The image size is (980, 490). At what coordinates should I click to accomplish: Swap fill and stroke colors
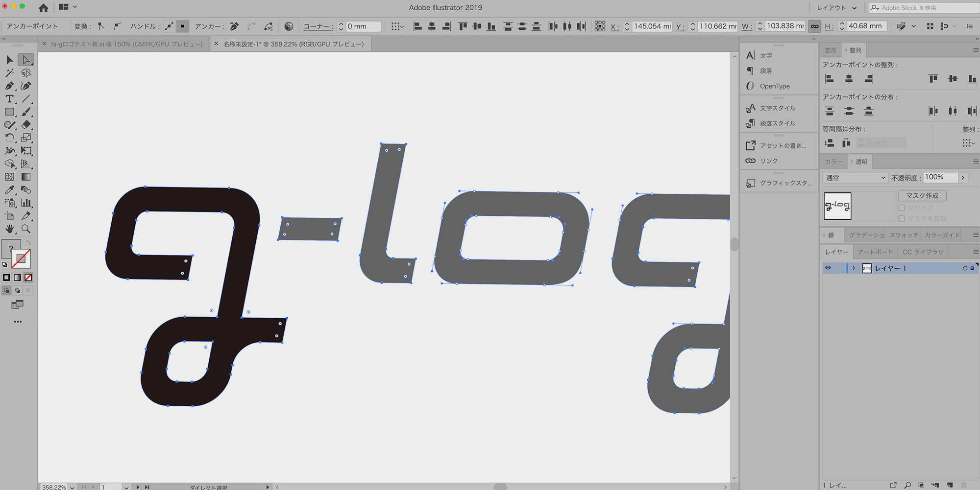coord(28,243)
